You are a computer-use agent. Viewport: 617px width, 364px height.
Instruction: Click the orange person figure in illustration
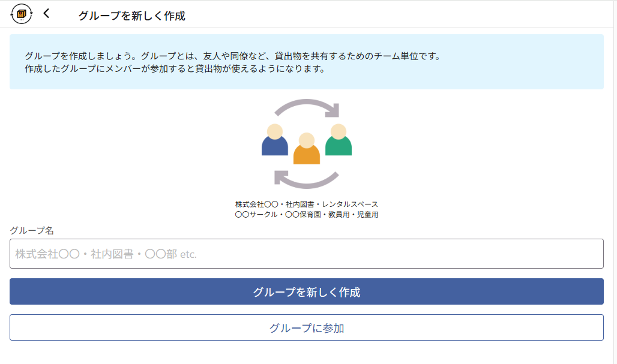[307, 148]
